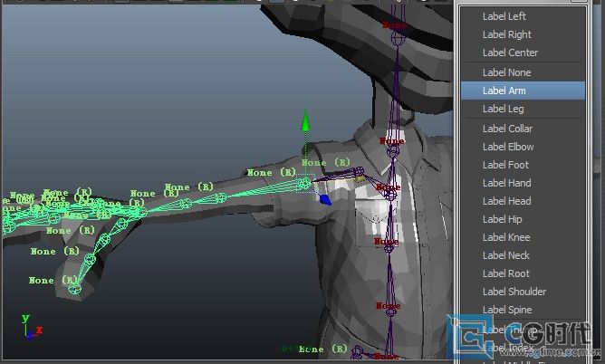
Task: Choose Label Right from the menu
Action: (x=523, y=34)
